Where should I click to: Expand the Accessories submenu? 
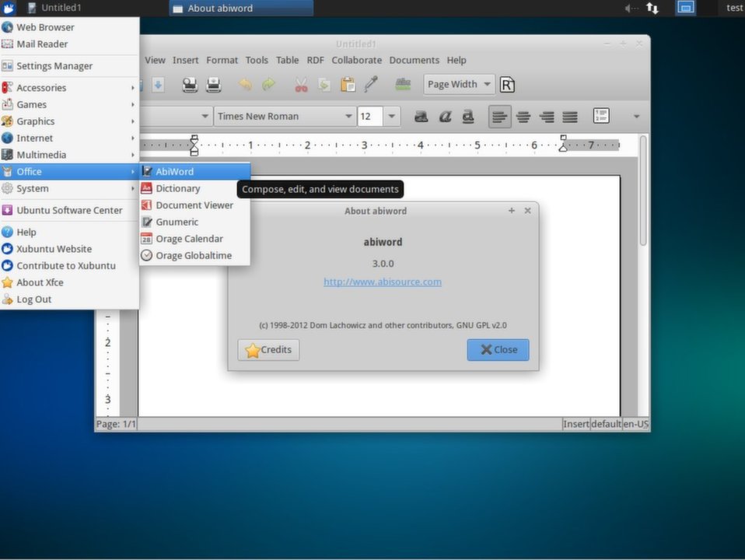(69, 88)
